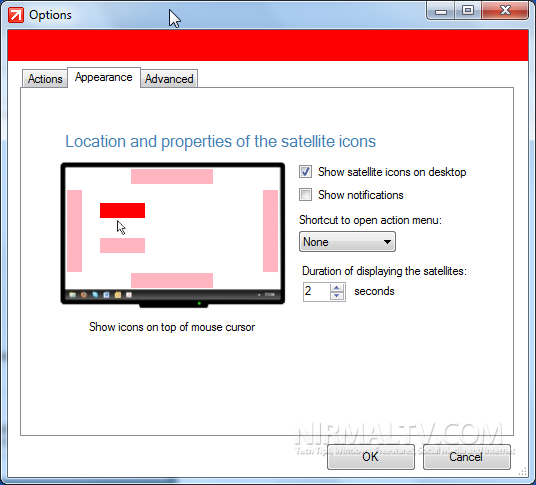This screenshot has width=536, height=485.
Task: Confirm settings with OK button
Action: coord(371,457)
